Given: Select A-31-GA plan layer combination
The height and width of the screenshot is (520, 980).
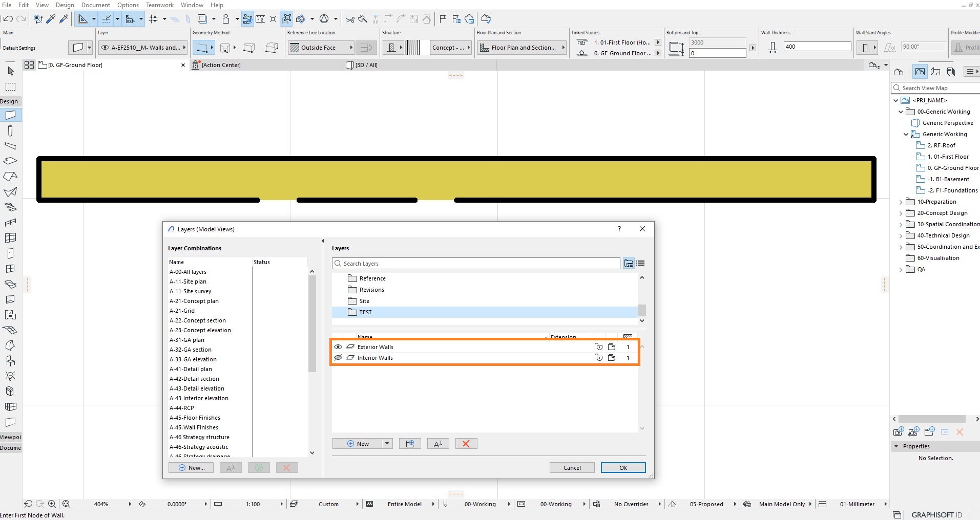Looking at the screenshot, I should tap(187, 340).
